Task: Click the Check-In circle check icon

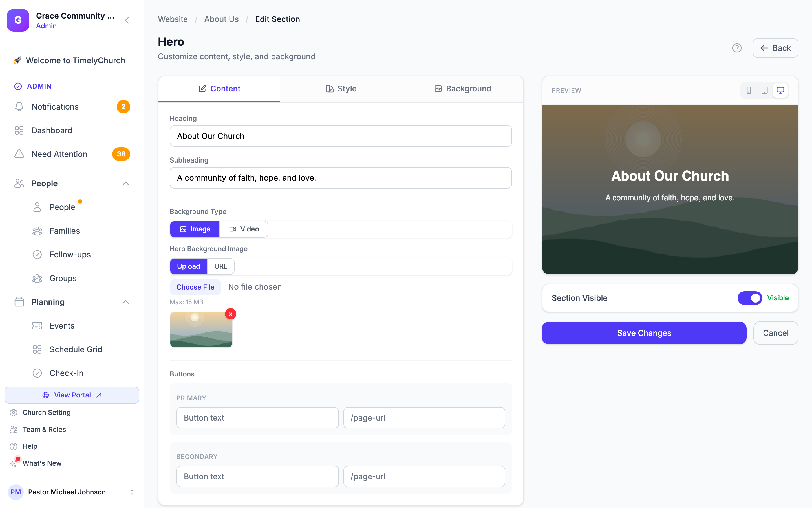Action: pos(37,373)
